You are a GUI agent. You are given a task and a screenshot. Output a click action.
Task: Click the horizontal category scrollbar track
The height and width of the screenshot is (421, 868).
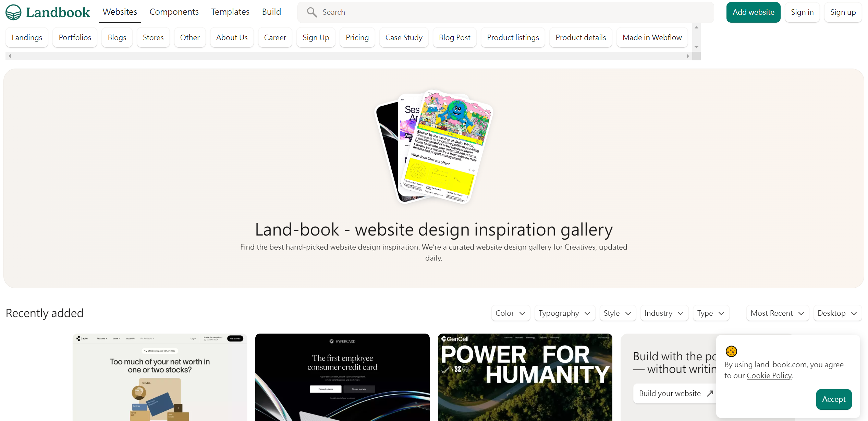349,56
